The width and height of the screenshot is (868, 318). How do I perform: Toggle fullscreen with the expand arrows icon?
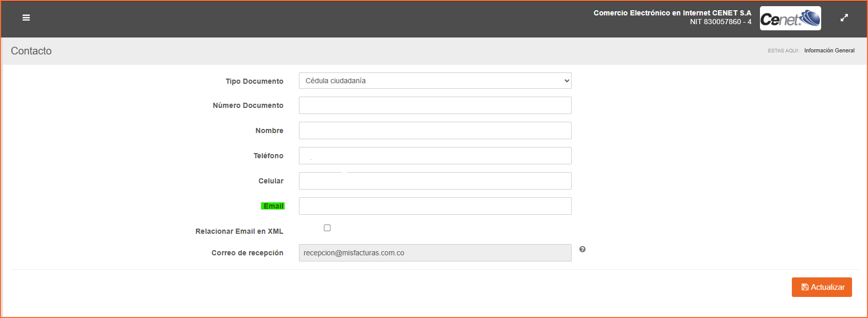(844, 17)
